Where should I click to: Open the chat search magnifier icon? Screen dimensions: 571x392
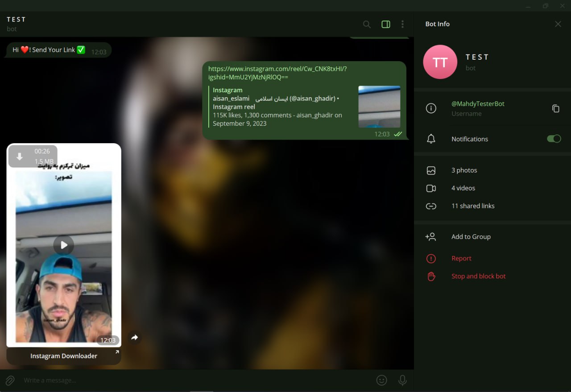pos(367,25)
